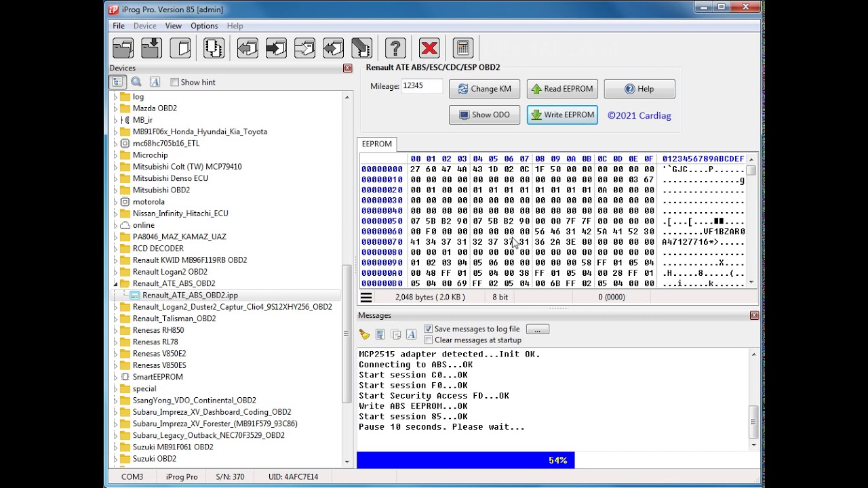Enable Clear messages at startup checkbox

[428, 340]
